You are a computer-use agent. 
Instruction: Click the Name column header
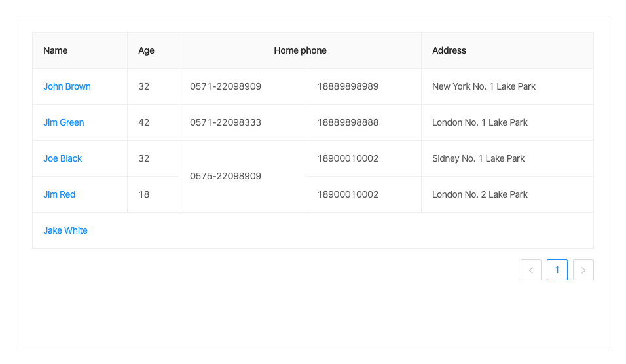[56, 50]
